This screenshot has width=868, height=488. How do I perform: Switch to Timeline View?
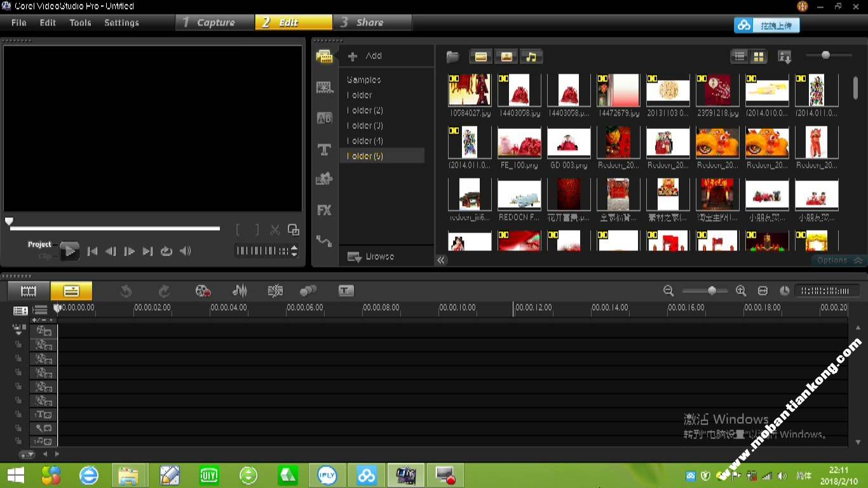tap(71, 291)
